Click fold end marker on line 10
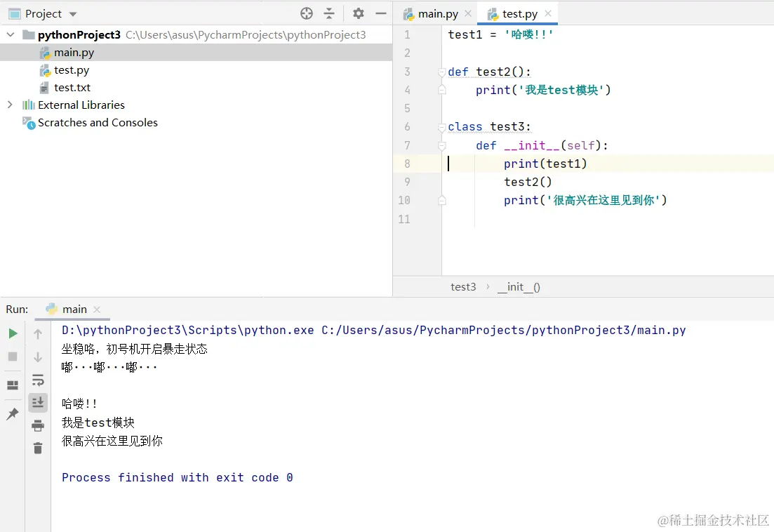774x532 pixels. [442, 200]
